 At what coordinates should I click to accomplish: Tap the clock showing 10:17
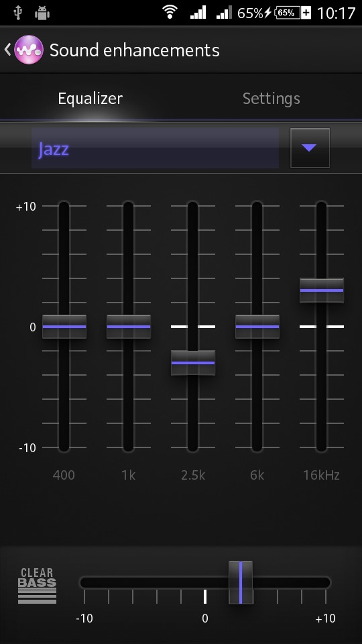[x=336, y=13]
